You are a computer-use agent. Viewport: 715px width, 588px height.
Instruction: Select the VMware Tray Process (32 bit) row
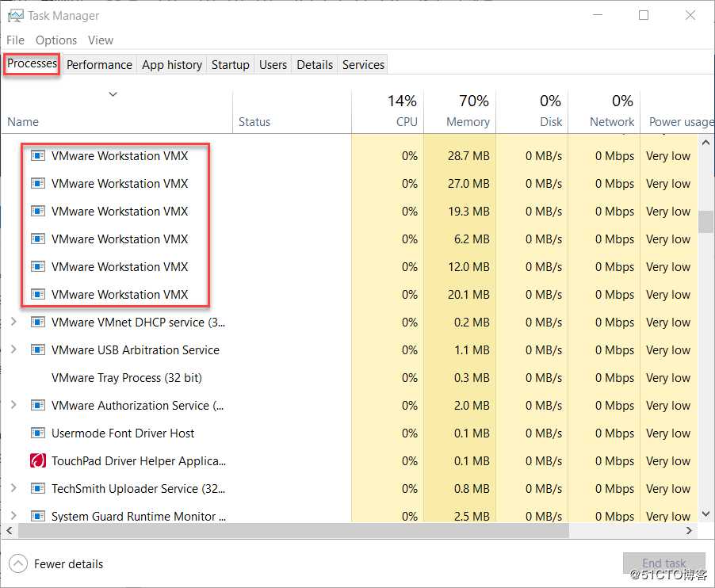tap(350, 378)
